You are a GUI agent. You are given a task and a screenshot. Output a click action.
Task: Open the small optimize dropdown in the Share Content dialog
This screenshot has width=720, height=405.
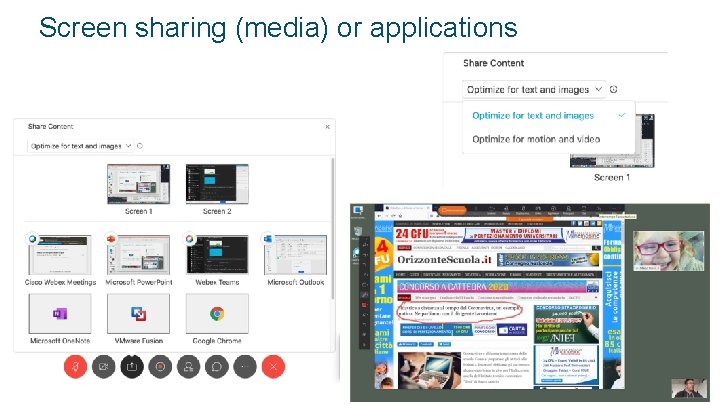[80, 146]
